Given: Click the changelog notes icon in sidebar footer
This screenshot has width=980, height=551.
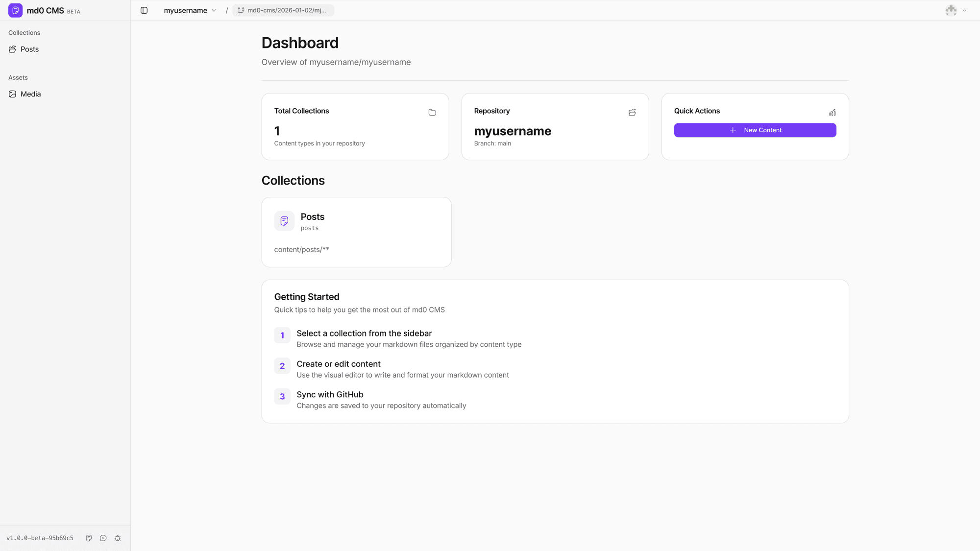Looking at the screenshot, I should (89, 538).
